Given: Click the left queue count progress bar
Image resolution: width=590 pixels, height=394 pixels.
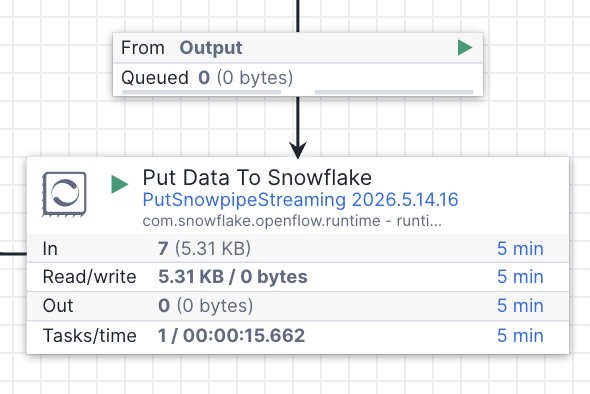Looking at the screenshot, I should tap(201, 92).
